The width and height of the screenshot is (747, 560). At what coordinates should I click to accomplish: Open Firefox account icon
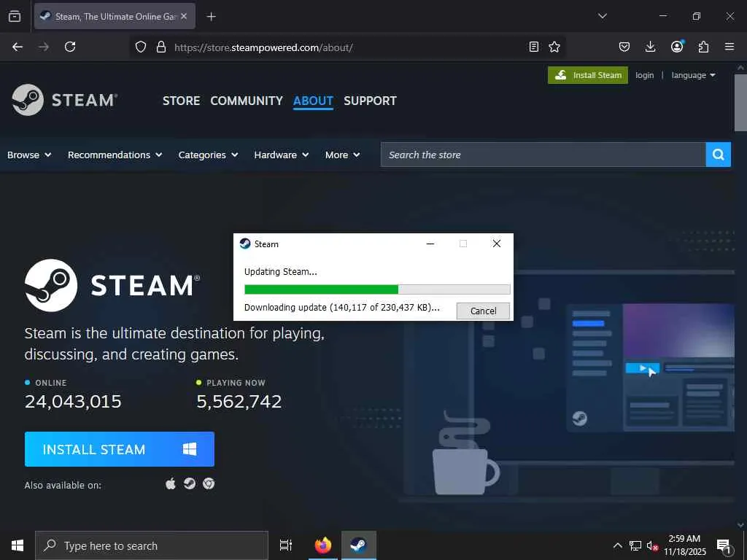coord(677,47)
